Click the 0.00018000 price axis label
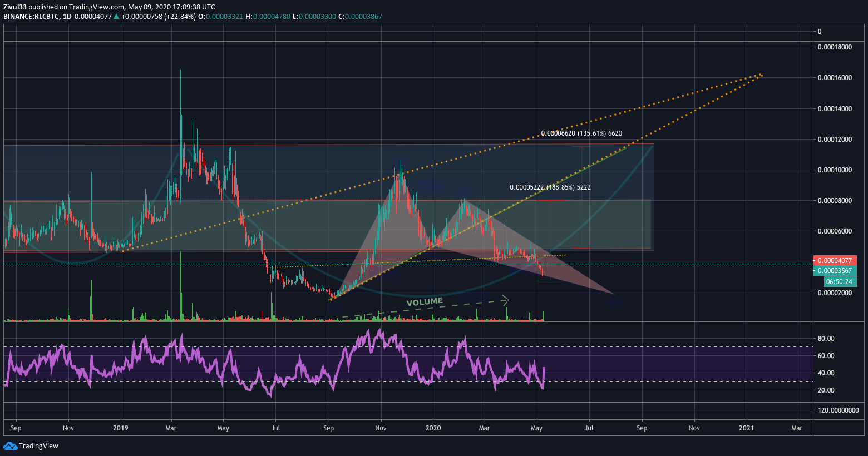This screenshot has height=456, width=868. [x=834, y=47]
